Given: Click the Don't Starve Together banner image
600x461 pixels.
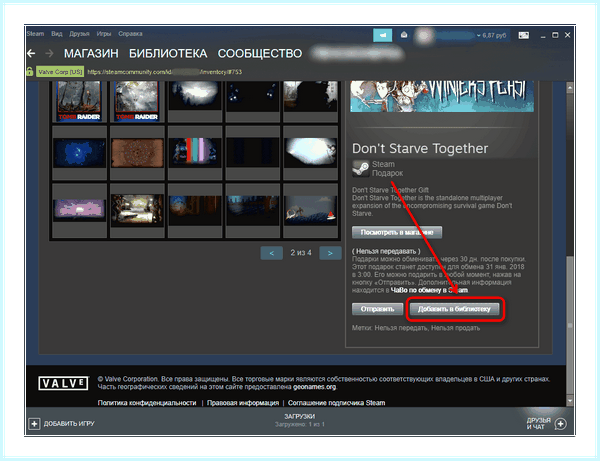Looking at the screenshot, I should tap(442, 96).
